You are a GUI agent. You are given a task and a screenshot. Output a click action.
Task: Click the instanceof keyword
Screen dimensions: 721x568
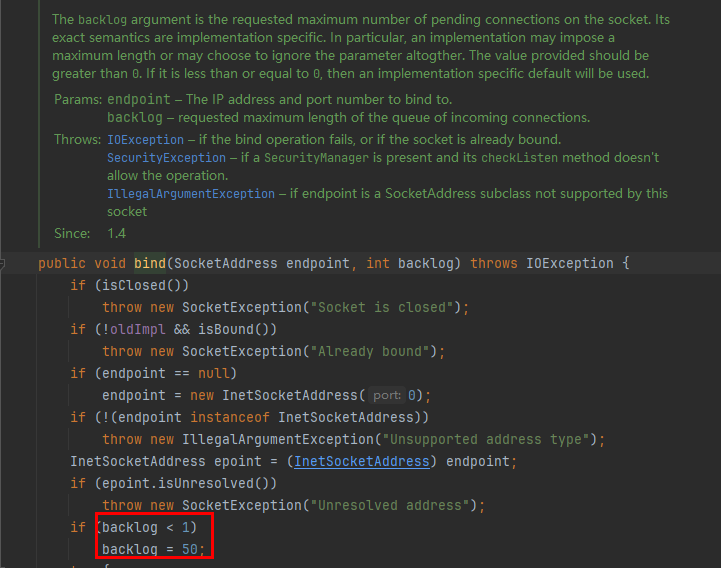pyautogui.click(x=230, y=417)
